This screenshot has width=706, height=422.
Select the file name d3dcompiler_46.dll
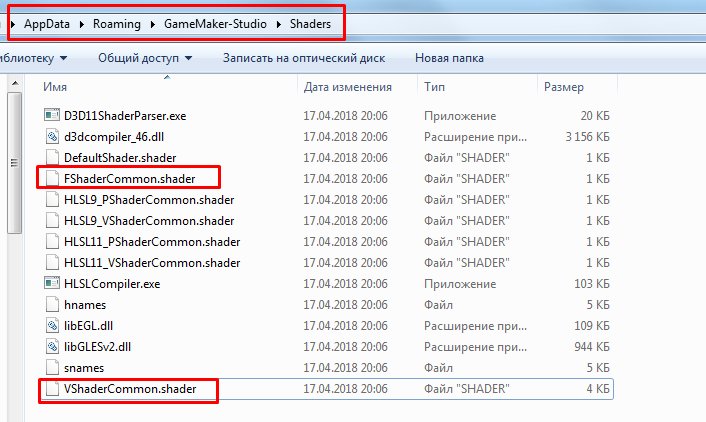pos(114,136)
